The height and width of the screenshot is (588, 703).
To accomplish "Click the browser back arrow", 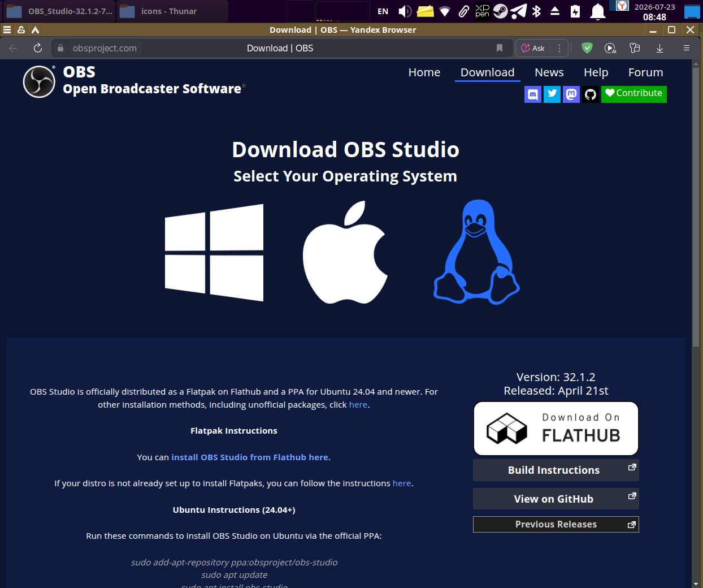I will pos(13,48).
